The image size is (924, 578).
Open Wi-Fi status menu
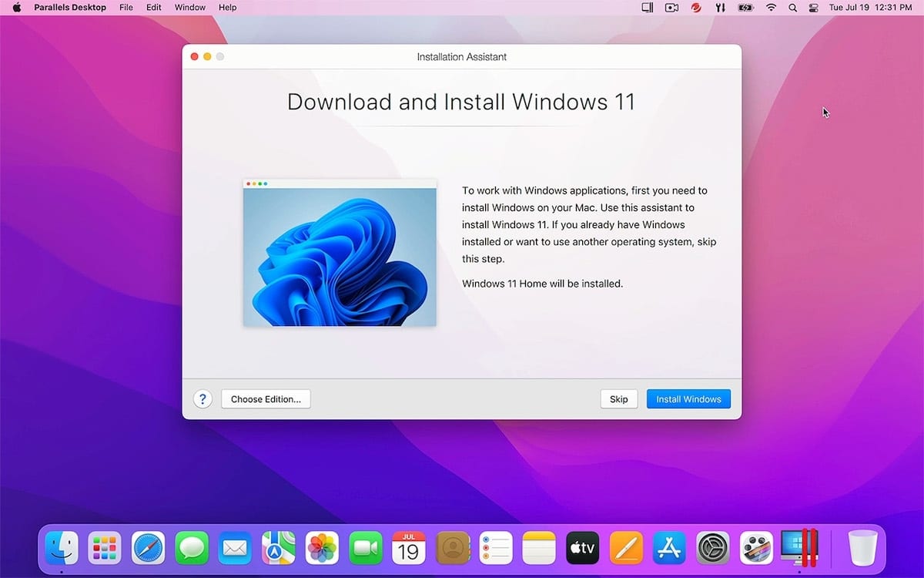pyautogui.click(x=771, y=8)
